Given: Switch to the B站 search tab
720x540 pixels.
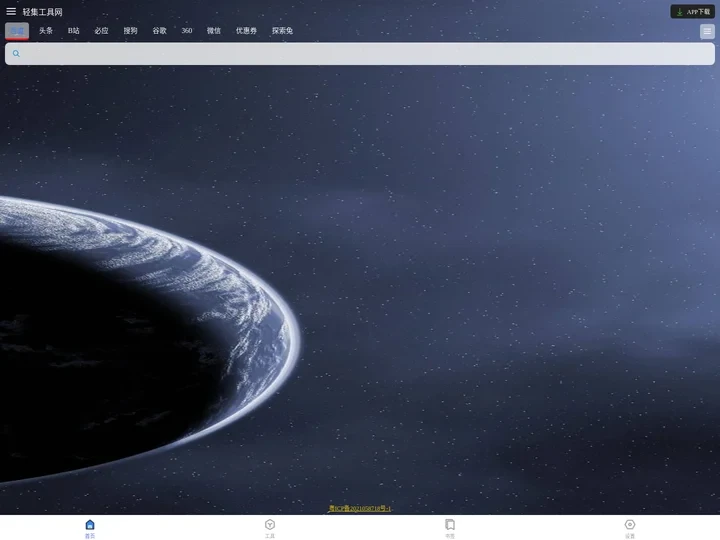Looking at the screenshot, I should click(73, 31).
